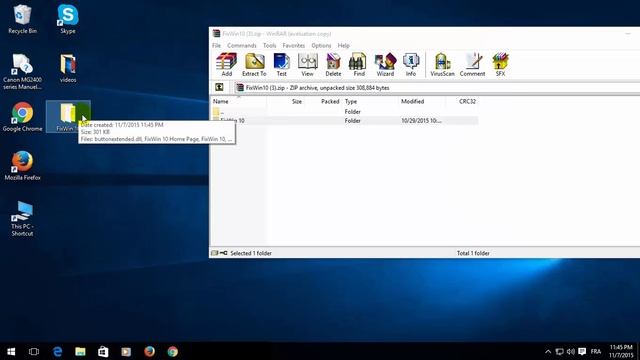
Task: Open the File menu in WinRAR
Action: [216, 45]
